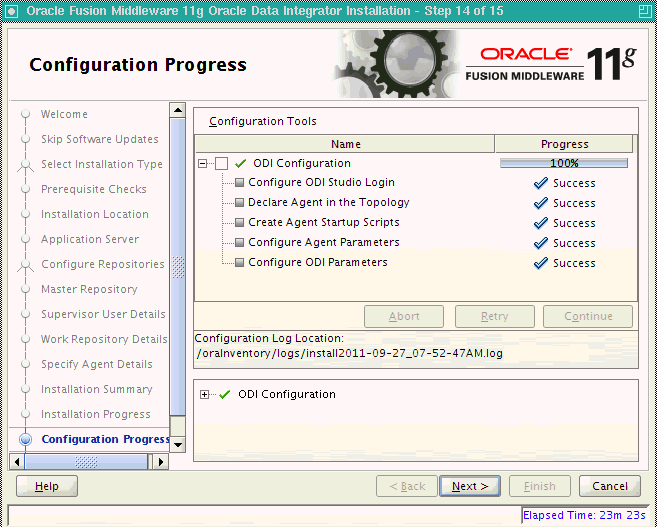
Task: Open Help
Action: click(x=47, y=486)
